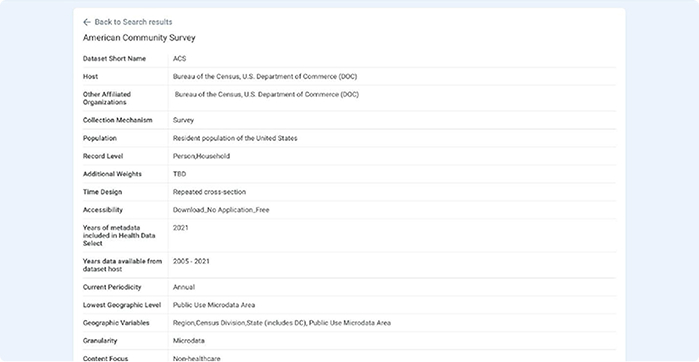This screenshot has width=699, height=362.
Task: Click the Annual periodicity value
Action: click(184, 288)
